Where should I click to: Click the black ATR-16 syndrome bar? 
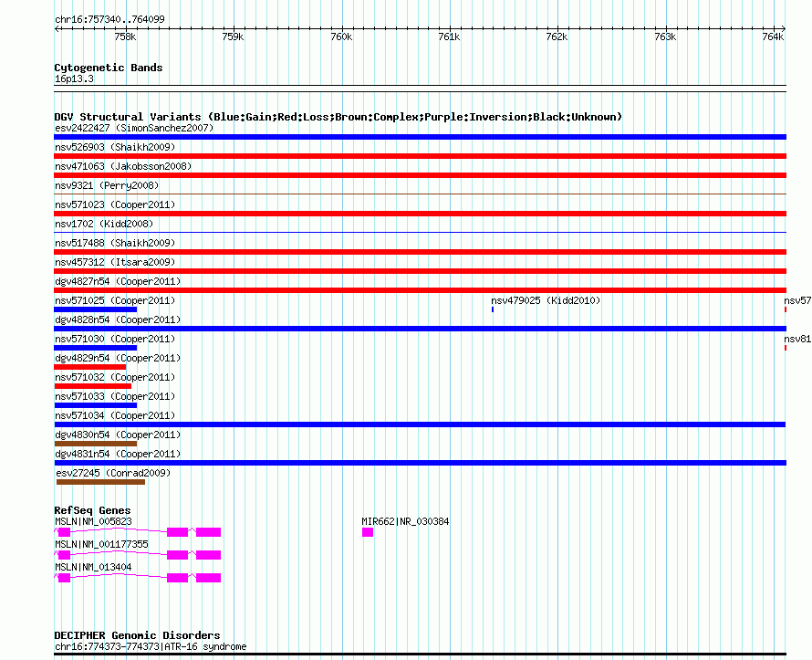420,655
